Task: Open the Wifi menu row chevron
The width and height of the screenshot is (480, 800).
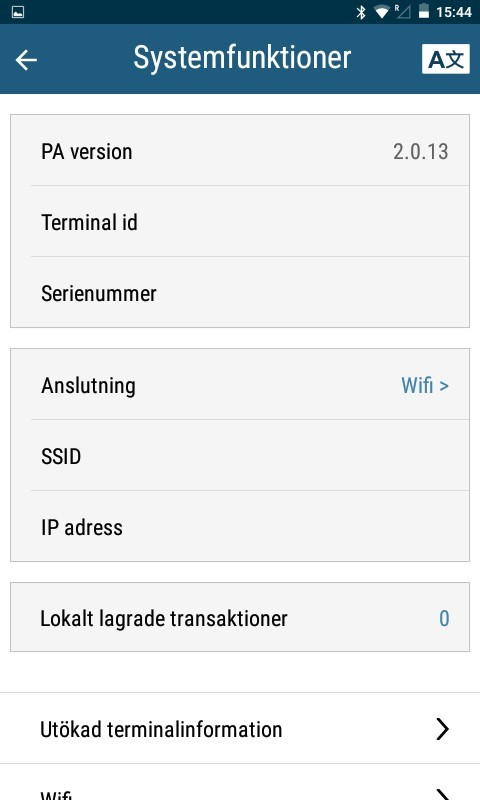Action: click(442, 793)
